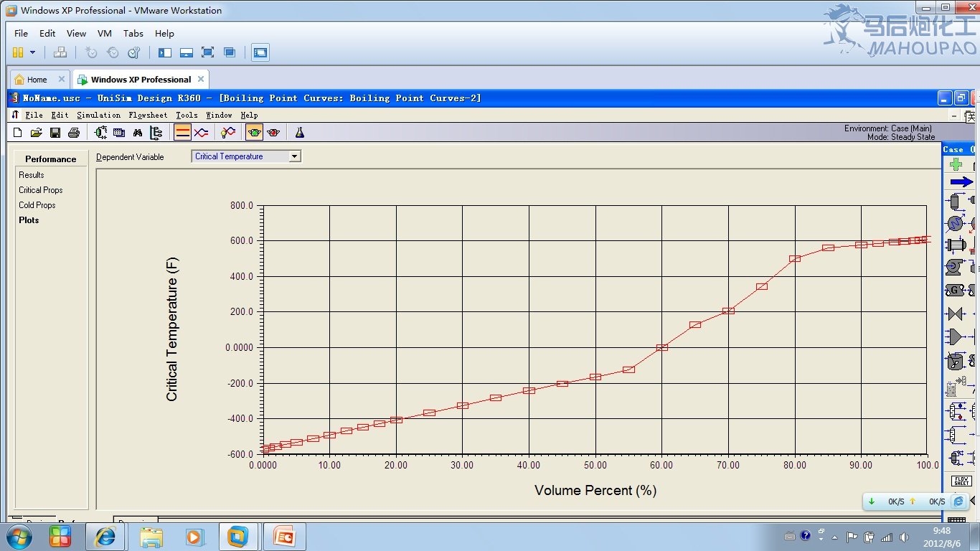Open the VMware VM menu

point(105,33)
